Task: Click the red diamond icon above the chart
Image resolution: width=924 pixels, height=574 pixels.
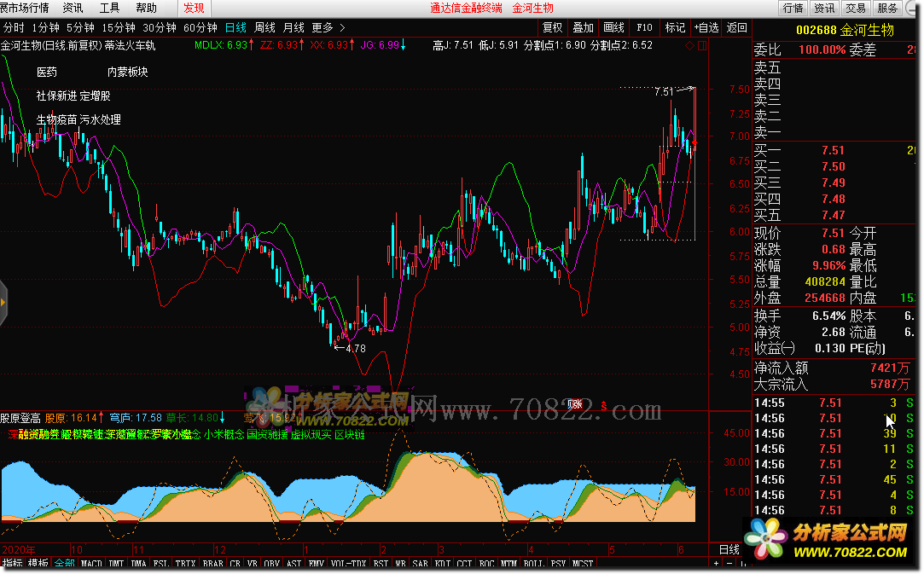Action: coord(689,45)
